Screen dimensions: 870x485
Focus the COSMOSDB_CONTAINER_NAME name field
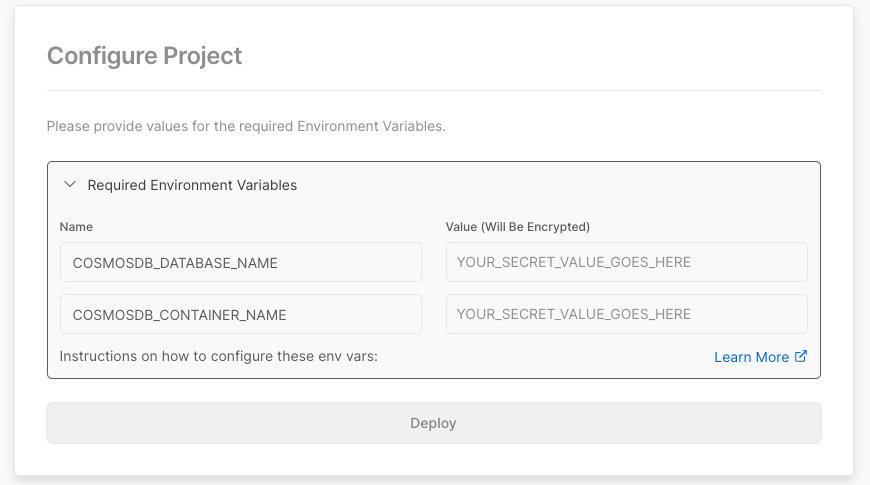point(240,314)
